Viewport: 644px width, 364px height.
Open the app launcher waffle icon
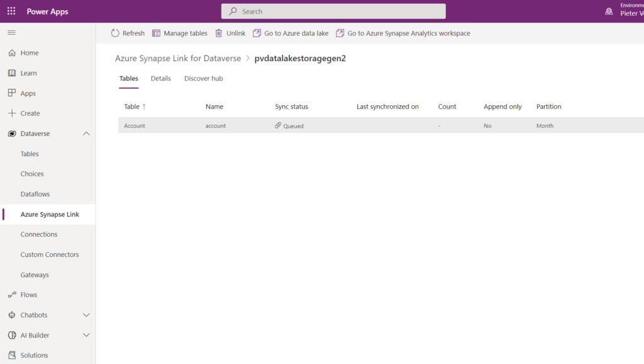pyautogui.click(x=11, y=11)
